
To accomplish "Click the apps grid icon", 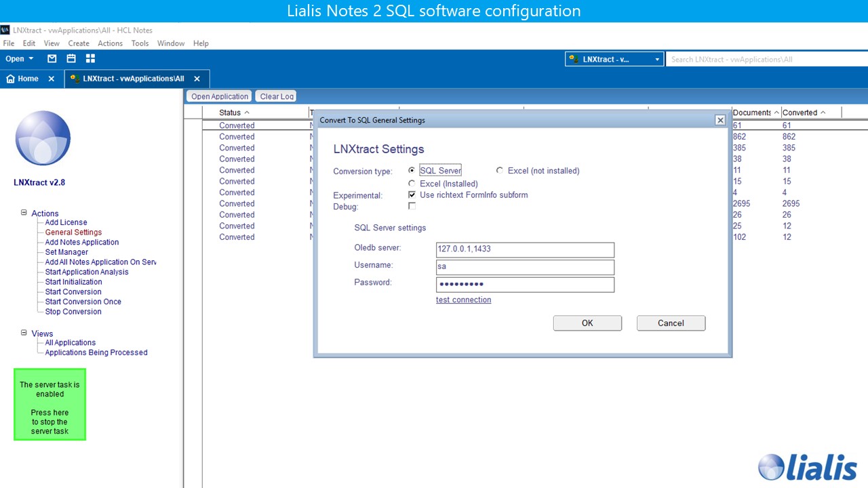I will 90,59.
